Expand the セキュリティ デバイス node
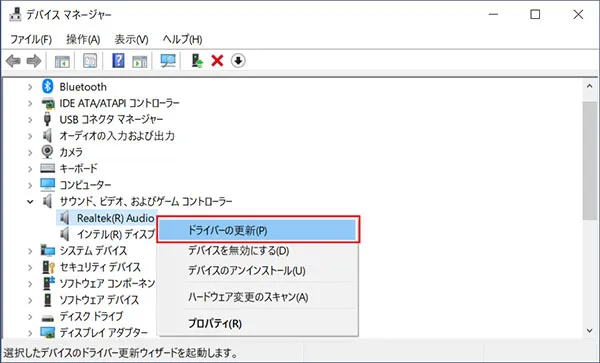This screenshot has width=600, height=363. pos(30,267)
